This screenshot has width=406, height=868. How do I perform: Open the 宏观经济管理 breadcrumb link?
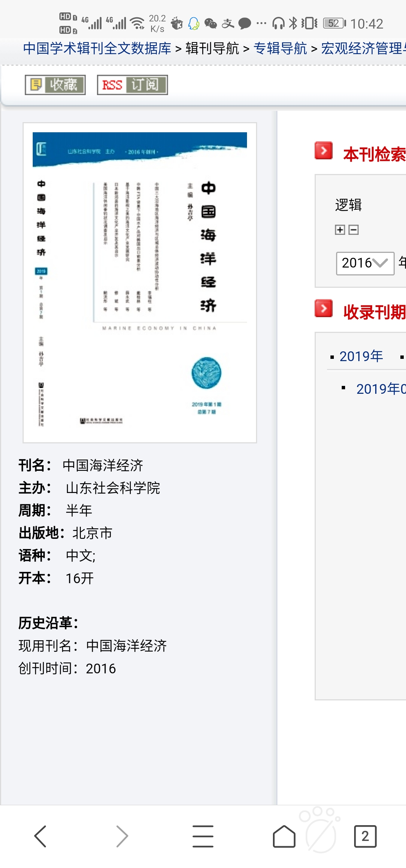click(x=364, y=48)
